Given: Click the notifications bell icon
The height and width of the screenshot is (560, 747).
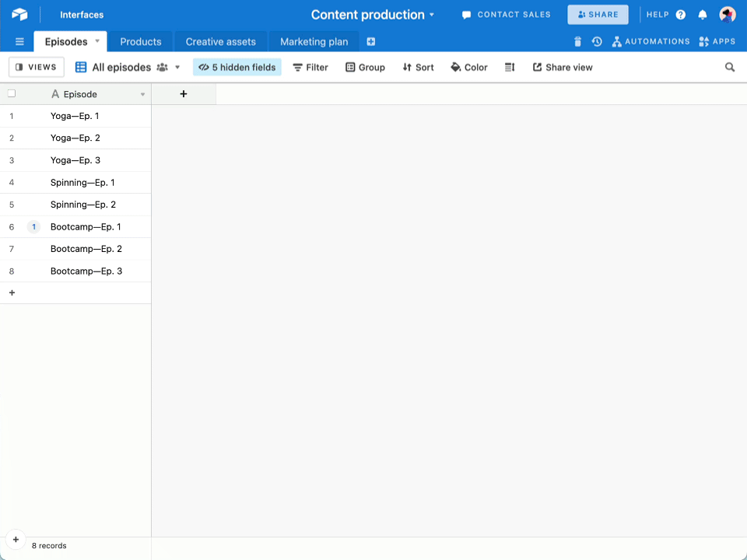Looking at the screenshot, I should pyautogui.click(x=703, y=14).
